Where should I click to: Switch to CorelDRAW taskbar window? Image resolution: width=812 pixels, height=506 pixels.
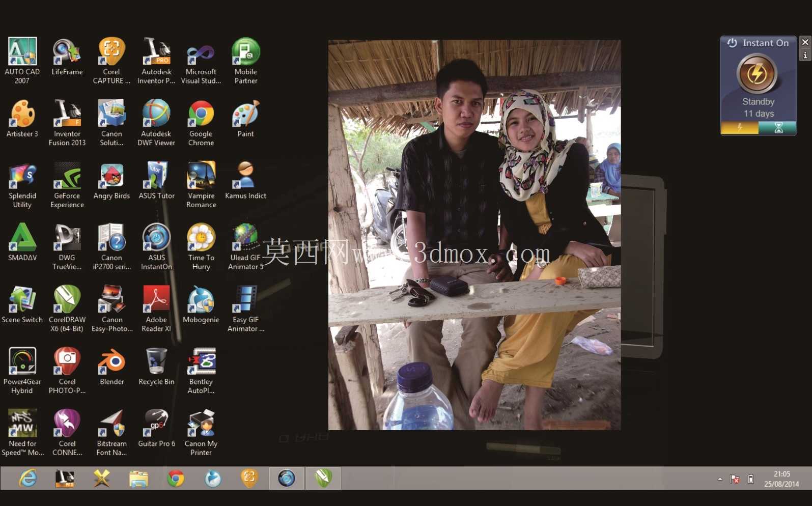(x=323, y=479)
